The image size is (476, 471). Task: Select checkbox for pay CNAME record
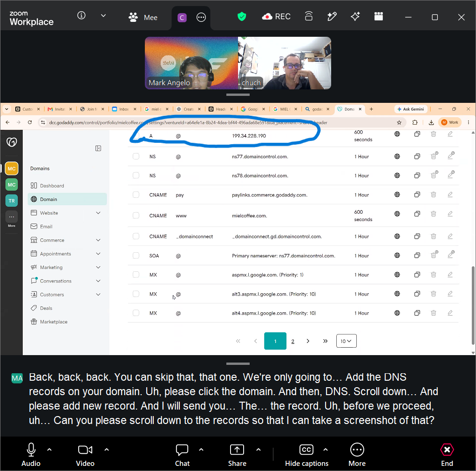(x=136, y=195)
